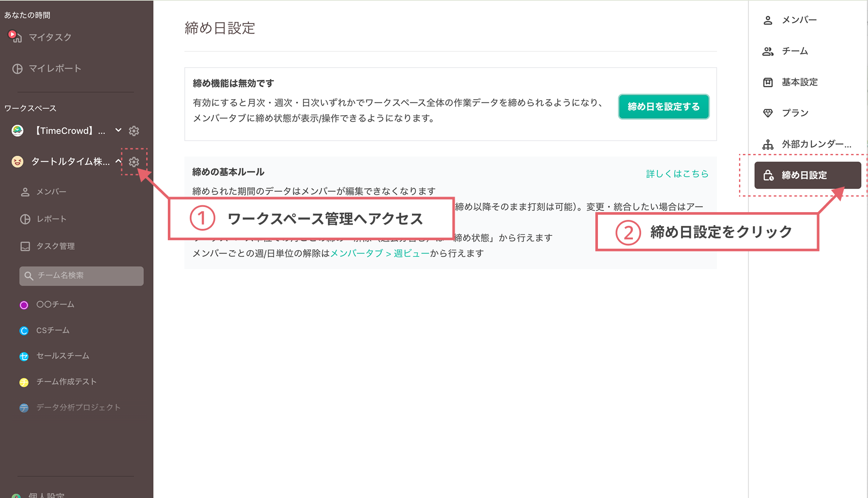Select the タートルタイム株 workspace name
The width and height of the screenshot is (868, 498).
[x=70, y=162]
